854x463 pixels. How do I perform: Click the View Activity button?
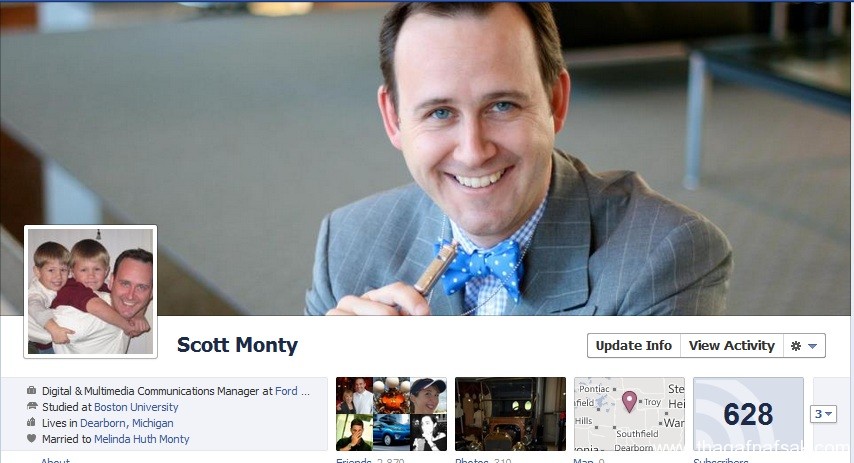tap(732, 346)
